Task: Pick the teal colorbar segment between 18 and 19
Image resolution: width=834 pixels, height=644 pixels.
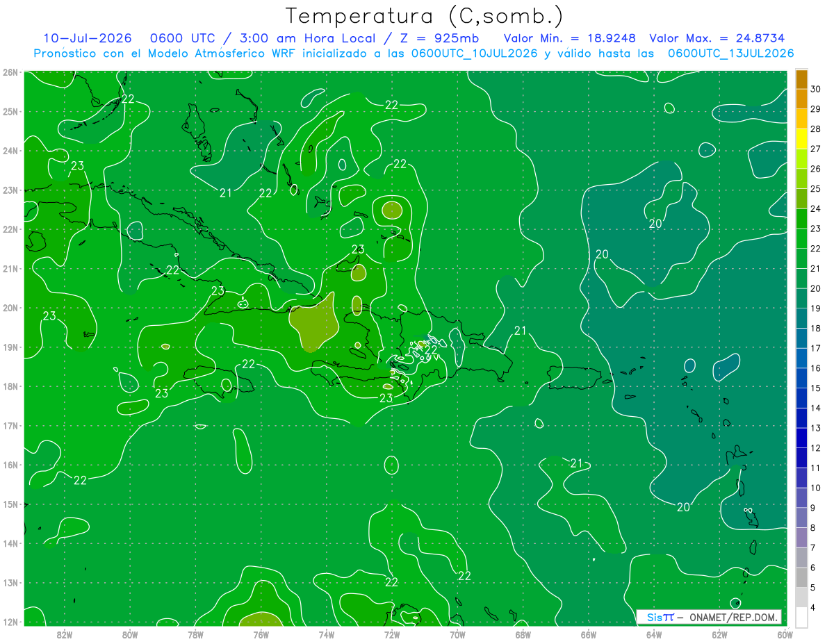Action: point(801,319)
